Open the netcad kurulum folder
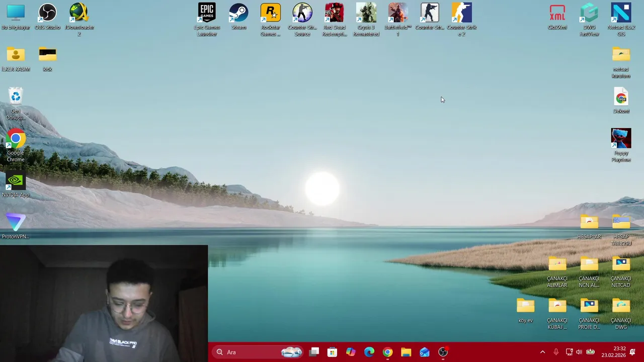644x362 pixels. pyautogui.click(x=621, y=62)
